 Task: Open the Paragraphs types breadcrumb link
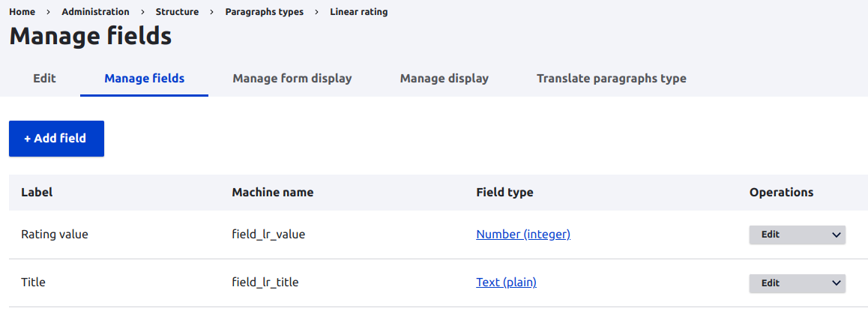pos(264,12)
